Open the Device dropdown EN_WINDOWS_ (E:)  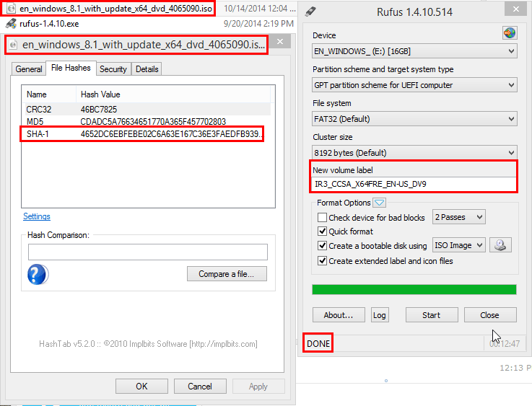pyautogui.click(x=414, y=51)
